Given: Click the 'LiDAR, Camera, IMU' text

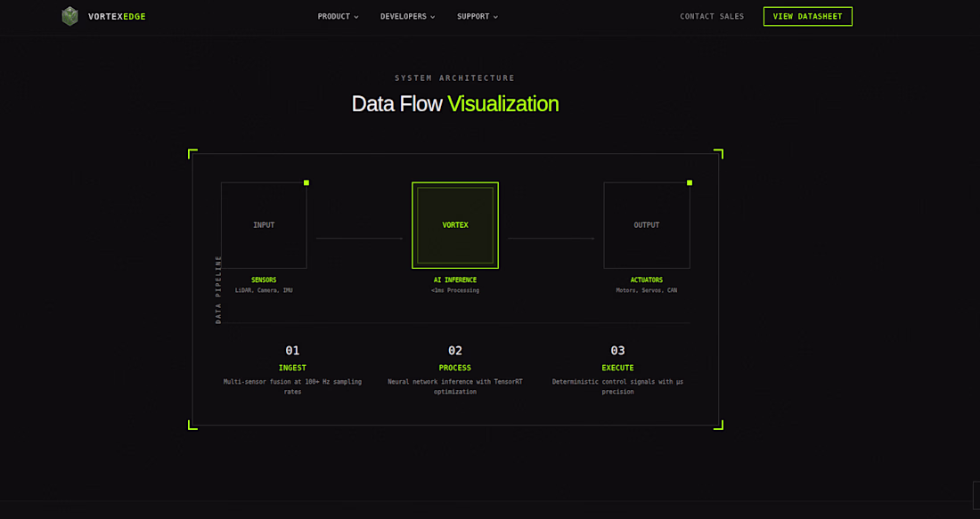Looking at the screenshot, I should [264, 290].
